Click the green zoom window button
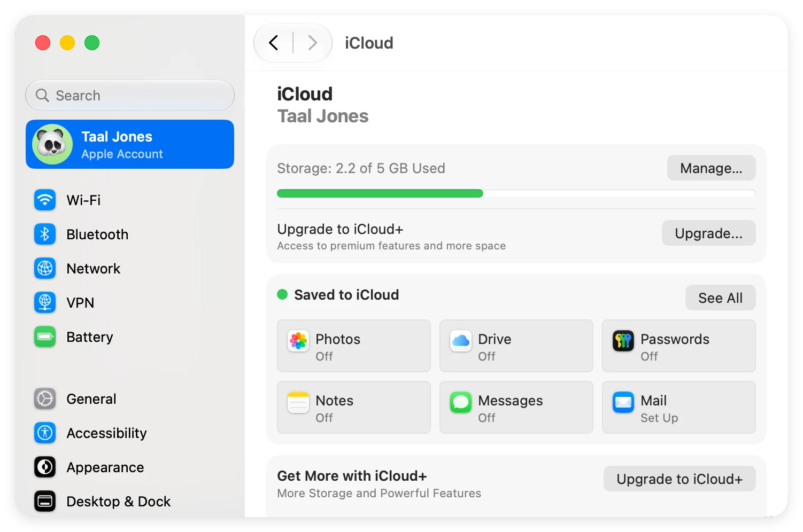 pos(92,43)
